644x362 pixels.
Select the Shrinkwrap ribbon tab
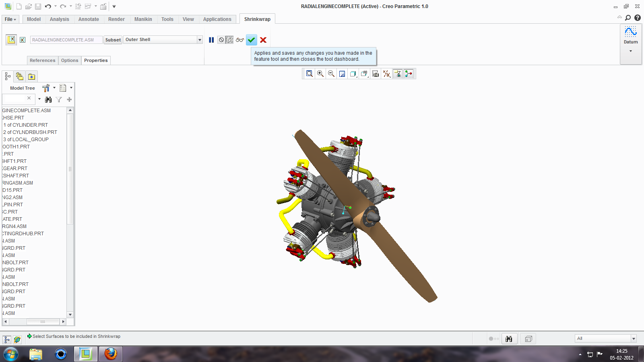(x=257, y=19)
